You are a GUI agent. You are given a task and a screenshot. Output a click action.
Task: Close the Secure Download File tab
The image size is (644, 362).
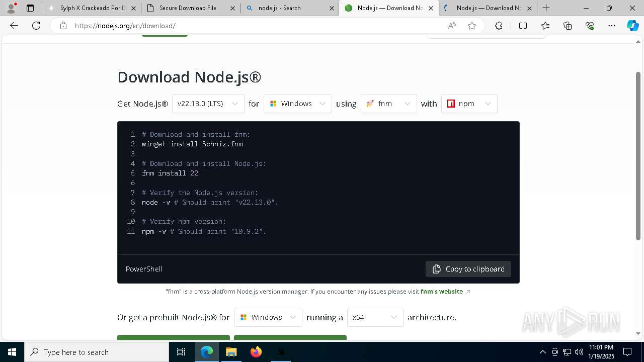tap(232, 8)
